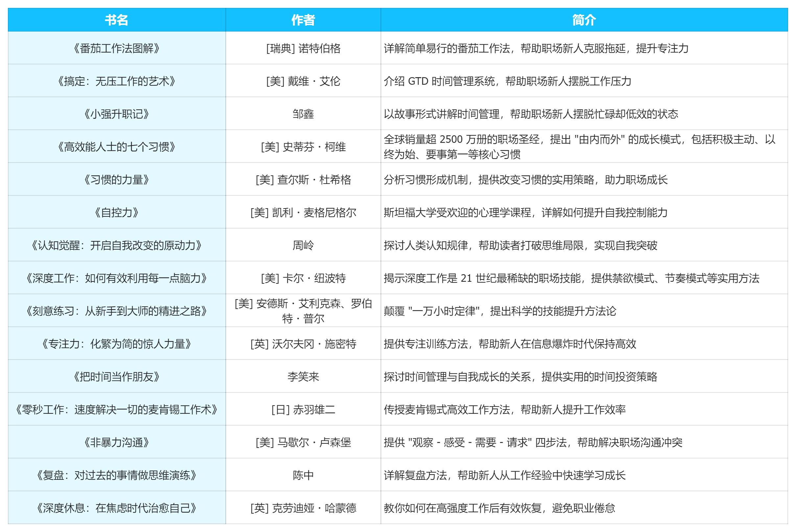
Task: Click the author [美] 戴维·艾伦
Action: tap(303, 80)
